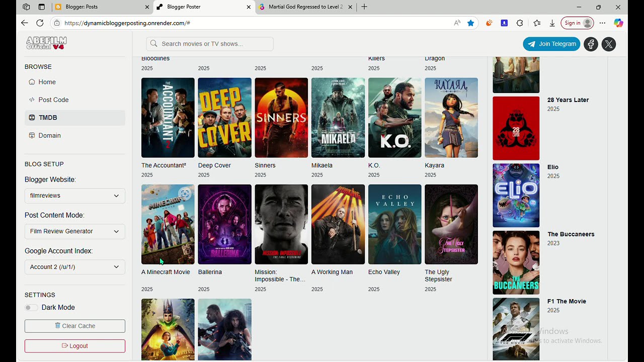Click the orange extension icon in toolbar
This screenshot has width=644, height=362.
click(x=489, y=23)
